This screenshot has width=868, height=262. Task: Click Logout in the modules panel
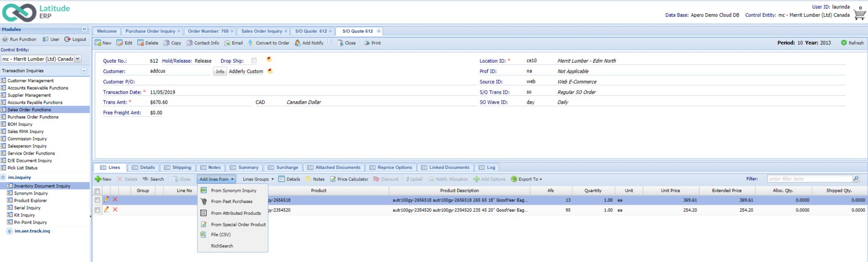pyautogui.click(x=75, y=39)
